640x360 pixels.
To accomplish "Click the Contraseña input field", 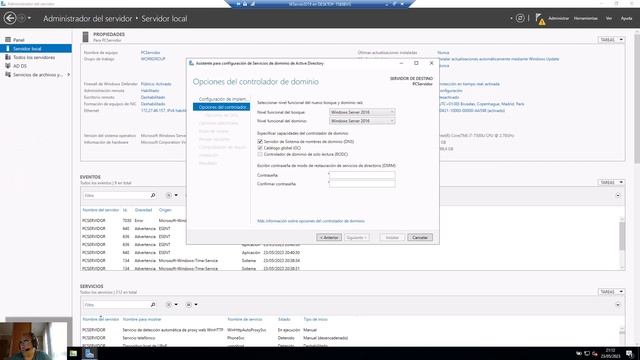I will coord(362,175).
